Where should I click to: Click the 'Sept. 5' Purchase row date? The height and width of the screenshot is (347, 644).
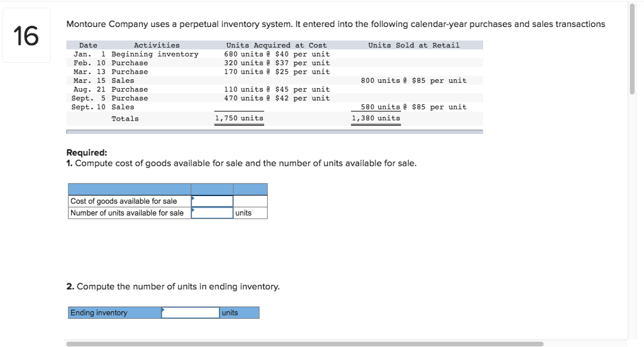(x=88, y=98)
